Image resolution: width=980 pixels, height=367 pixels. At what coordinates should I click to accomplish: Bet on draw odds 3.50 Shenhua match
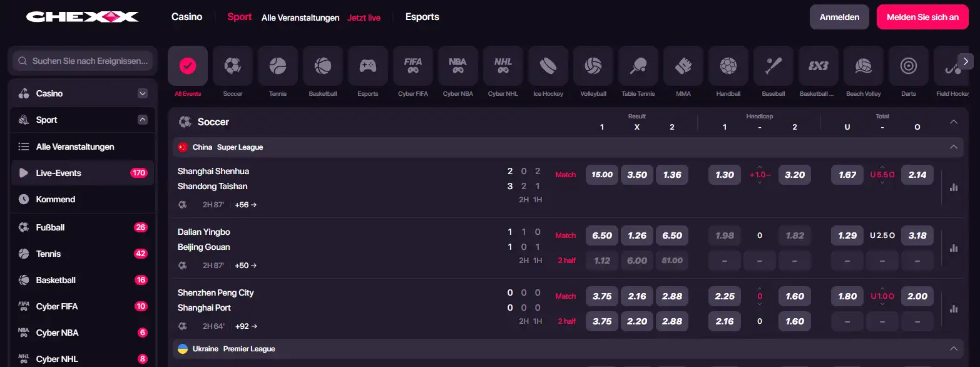(637, 175)
